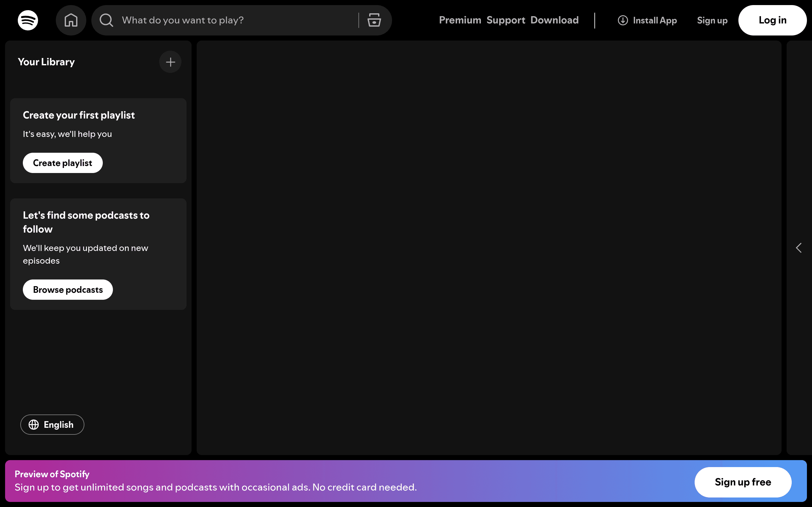The width and height of the screenshot is (812, 507).
Task: Click the search magnifier icon
Action: coord(106,20)
